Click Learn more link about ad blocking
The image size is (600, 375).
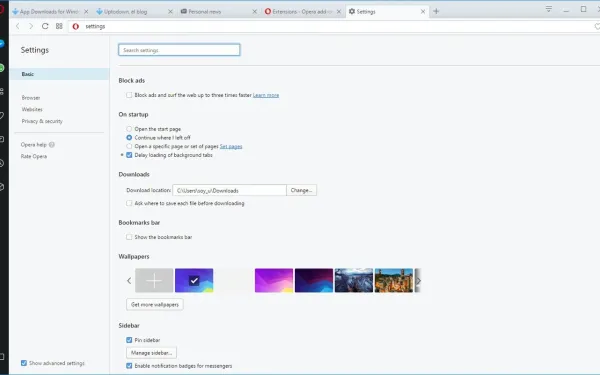(266, 95)
